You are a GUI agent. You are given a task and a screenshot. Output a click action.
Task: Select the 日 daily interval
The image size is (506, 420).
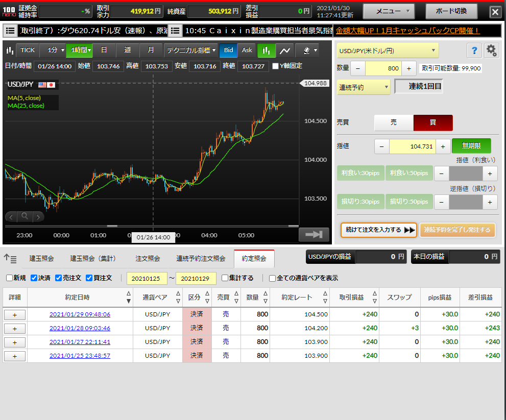pyautogui.click(x=104, y=51)
